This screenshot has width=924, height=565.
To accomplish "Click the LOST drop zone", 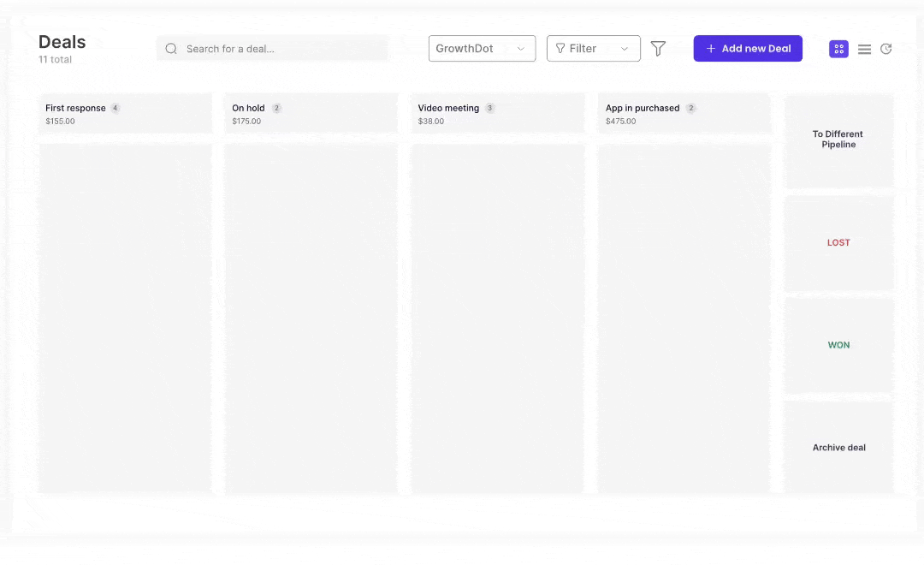I will (838, 242).
